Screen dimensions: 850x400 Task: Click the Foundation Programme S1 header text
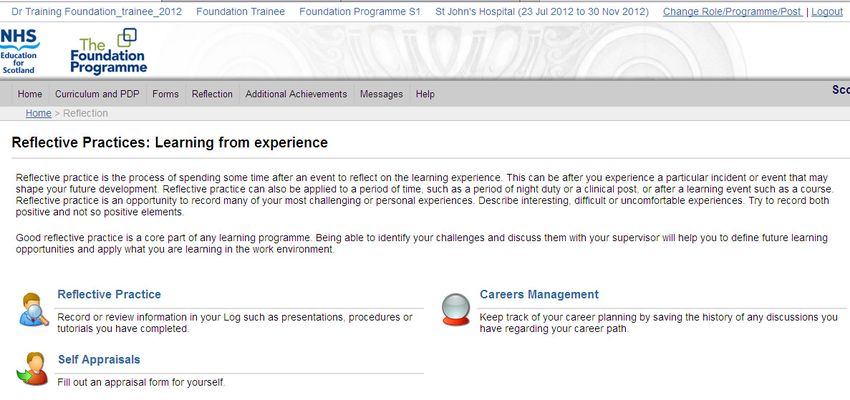(360, 11)
